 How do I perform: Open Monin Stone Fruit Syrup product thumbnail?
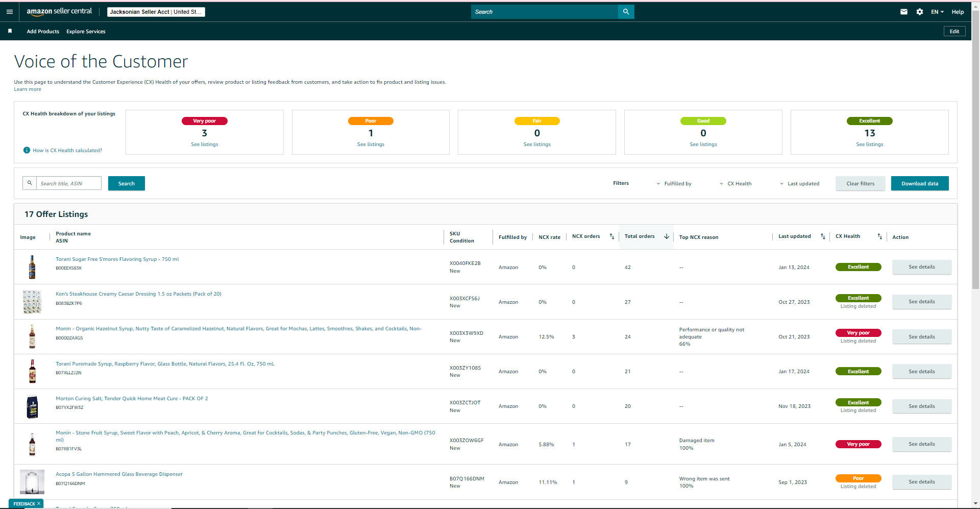[x=32, y=444]
